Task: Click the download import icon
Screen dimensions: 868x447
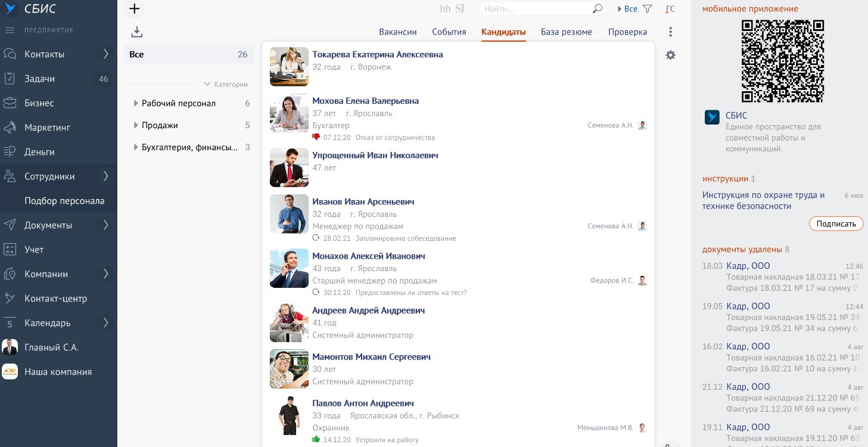Action: (136, 32)
